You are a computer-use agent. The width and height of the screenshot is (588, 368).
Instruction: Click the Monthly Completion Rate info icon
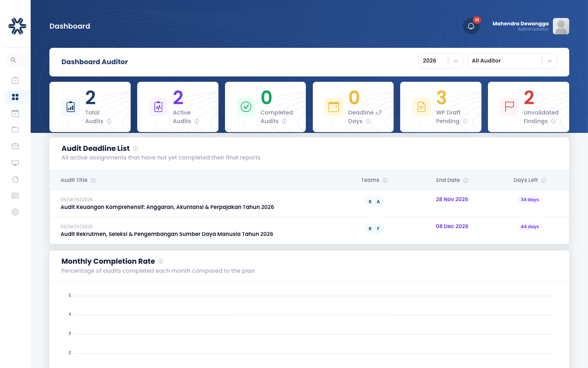coord(161,261)
